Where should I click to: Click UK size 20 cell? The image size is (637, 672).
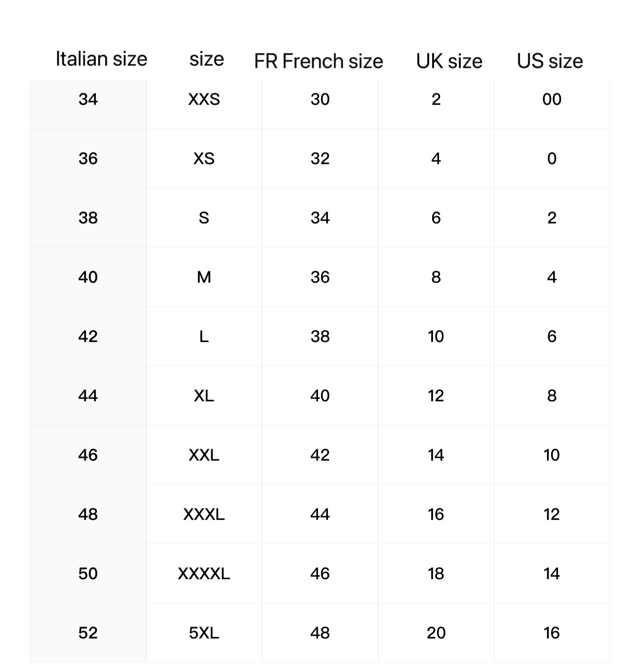coord(436,633)
